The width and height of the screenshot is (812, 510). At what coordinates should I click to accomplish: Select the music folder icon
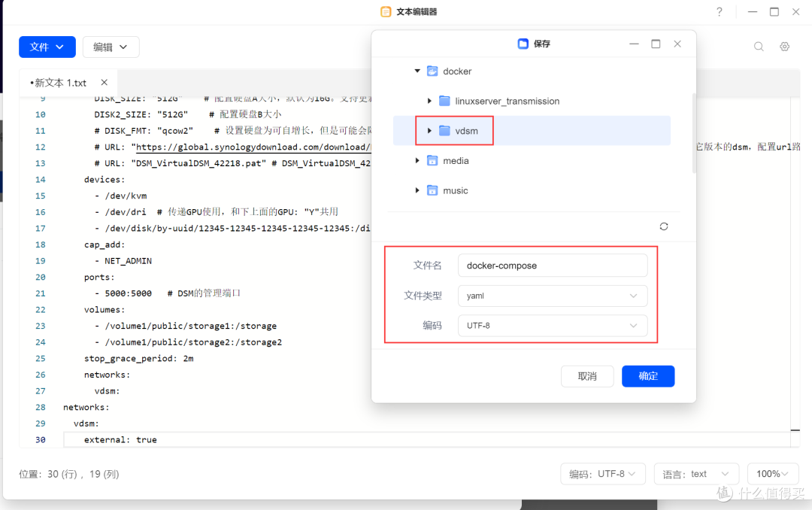[x=432, y=191]
